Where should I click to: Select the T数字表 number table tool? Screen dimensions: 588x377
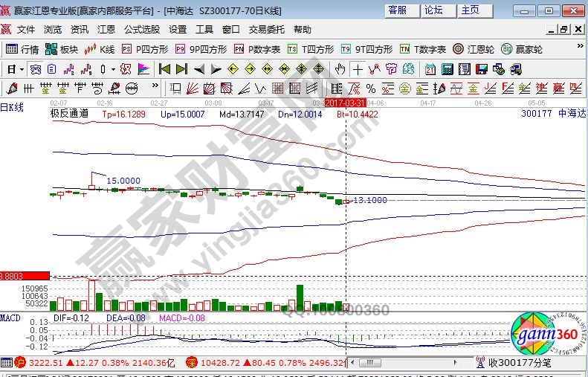tap(422, 49)
